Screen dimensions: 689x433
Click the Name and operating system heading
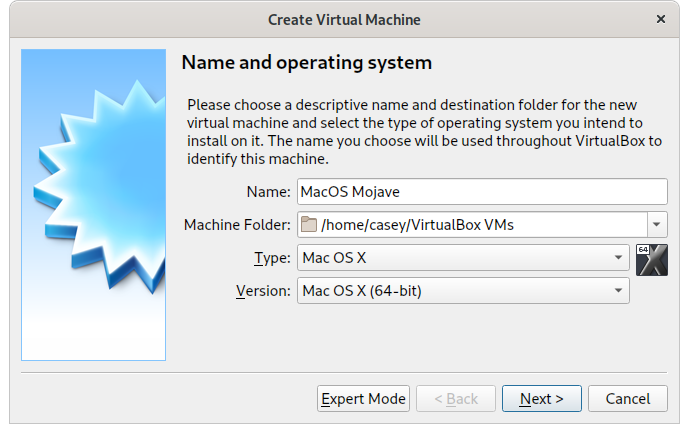coord(307,62)
